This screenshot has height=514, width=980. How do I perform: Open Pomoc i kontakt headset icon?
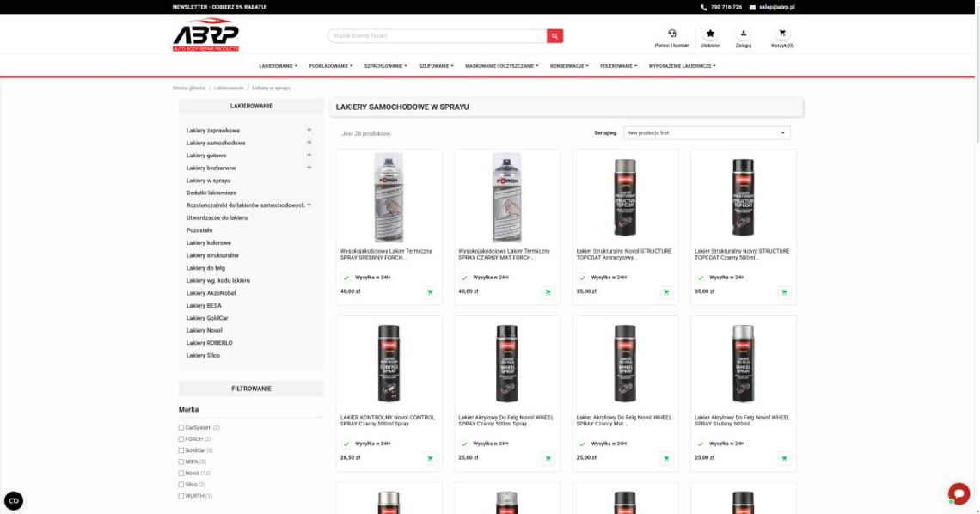[x=672, y=34]
